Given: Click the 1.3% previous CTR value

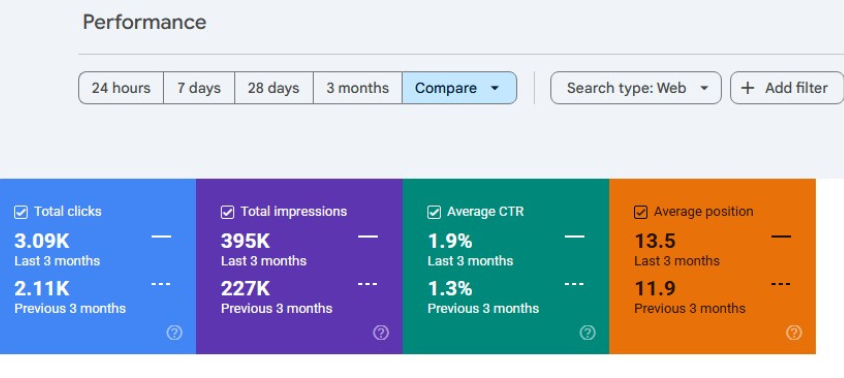Looking at the screenshot, I should pyautogui.click(x=450, y=289).
